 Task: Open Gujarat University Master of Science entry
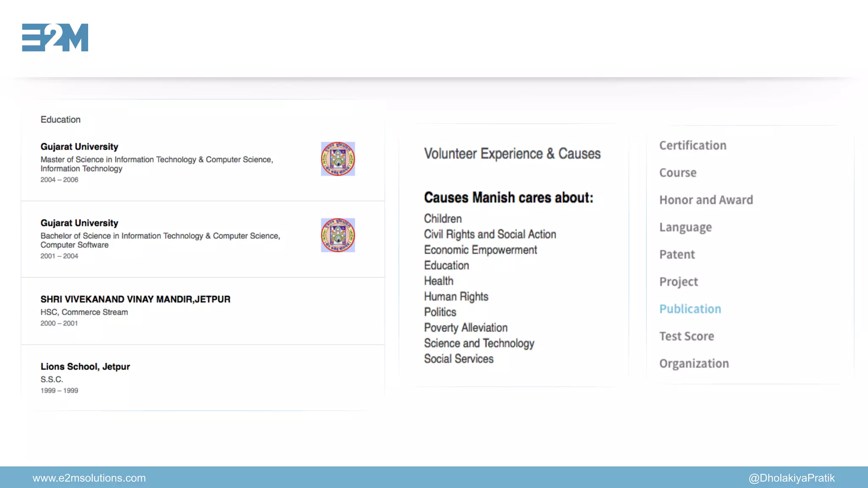click(x=79, y=147)
